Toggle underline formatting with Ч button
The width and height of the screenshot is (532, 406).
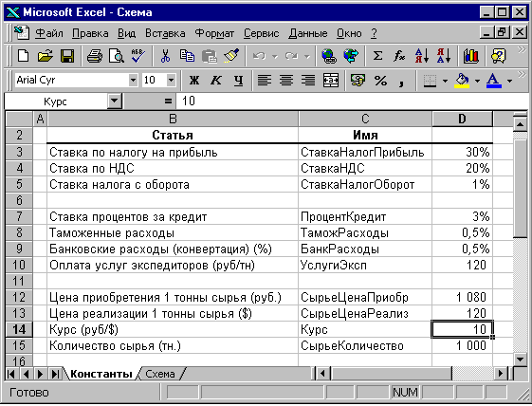coord(239,81)
